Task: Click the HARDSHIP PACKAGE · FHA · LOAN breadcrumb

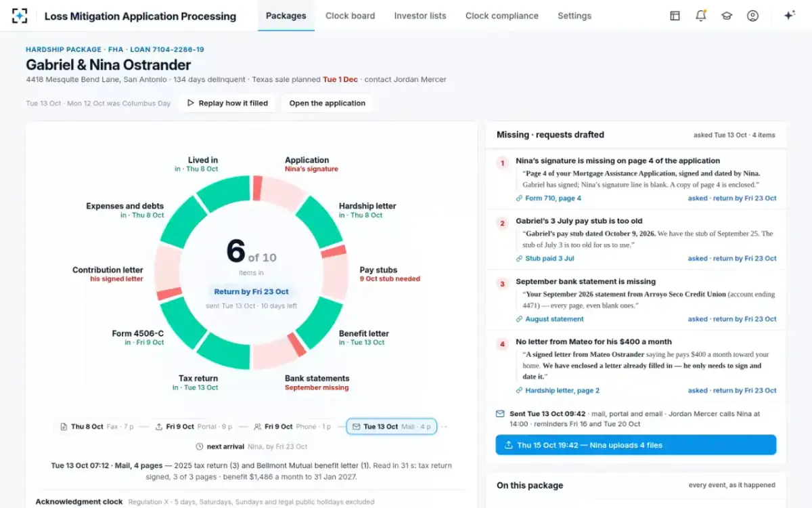Action: click(x=115, y=49)
